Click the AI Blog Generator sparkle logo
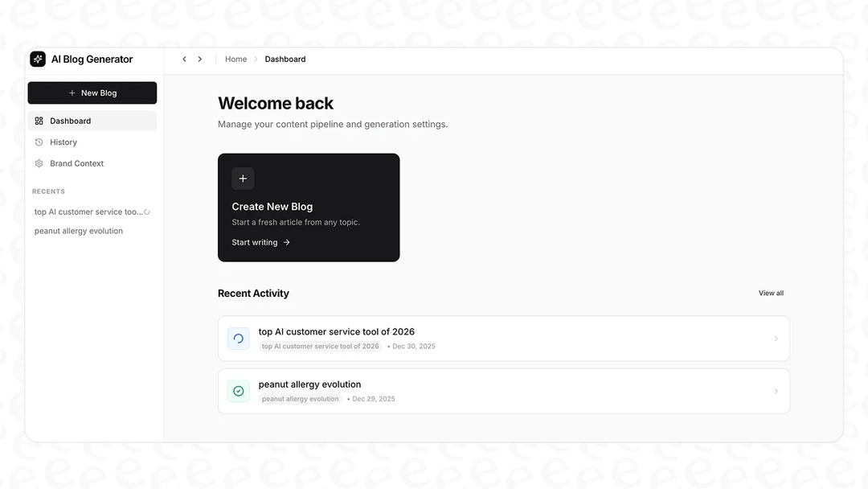This screenshot has width=868, height=489. [38, 59]
